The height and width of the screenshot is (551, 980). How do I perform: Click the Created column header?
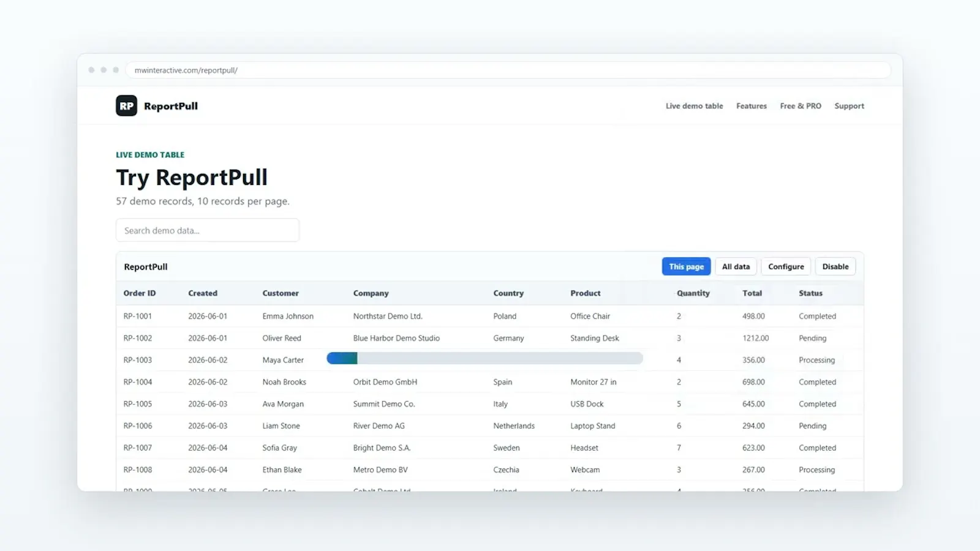203,293
